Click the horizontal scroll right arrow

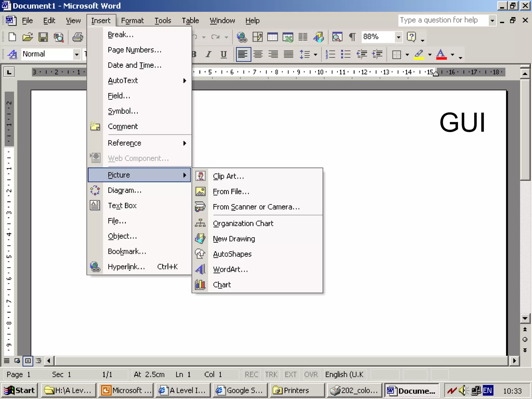[x=514, y=361]
